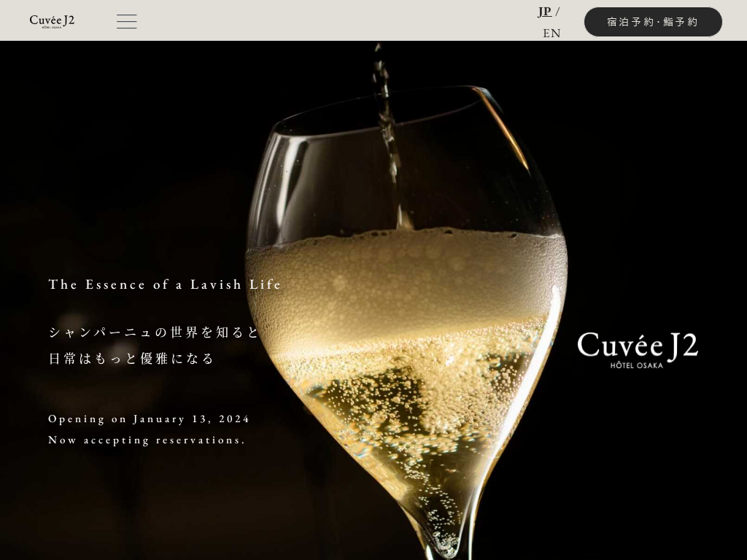Click the 'シャンパーニュの世界を知ると' text line
747x560 pixels.
(153, 332)
